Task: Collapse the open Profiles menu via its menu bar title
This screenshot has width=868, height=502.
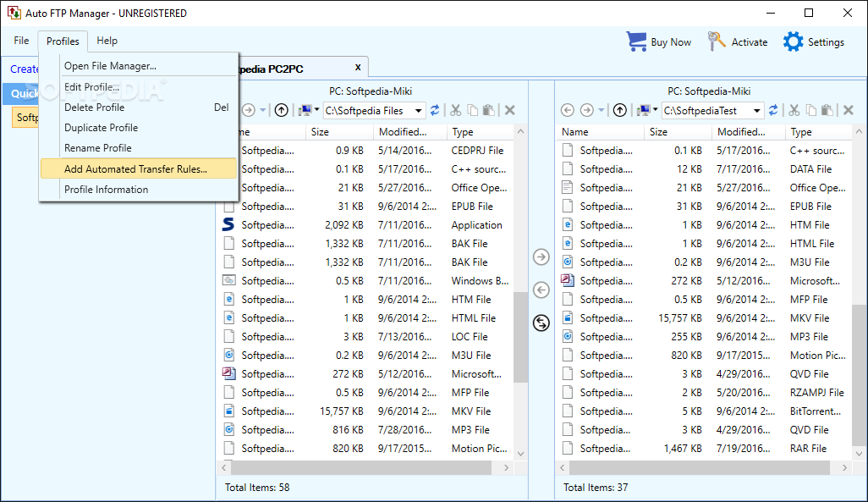Action: pyautogui.click(x=63, y=41)
